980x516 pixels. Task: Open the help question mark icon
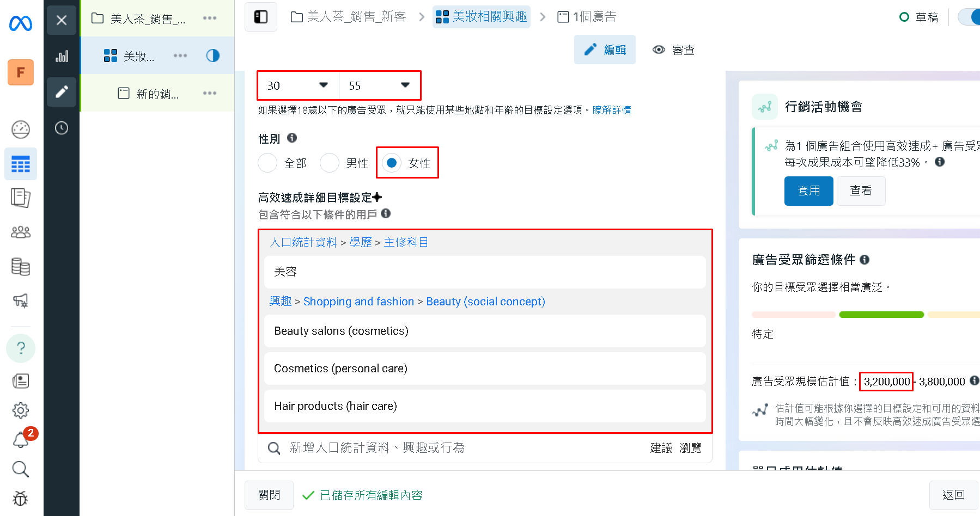(21, 348)
